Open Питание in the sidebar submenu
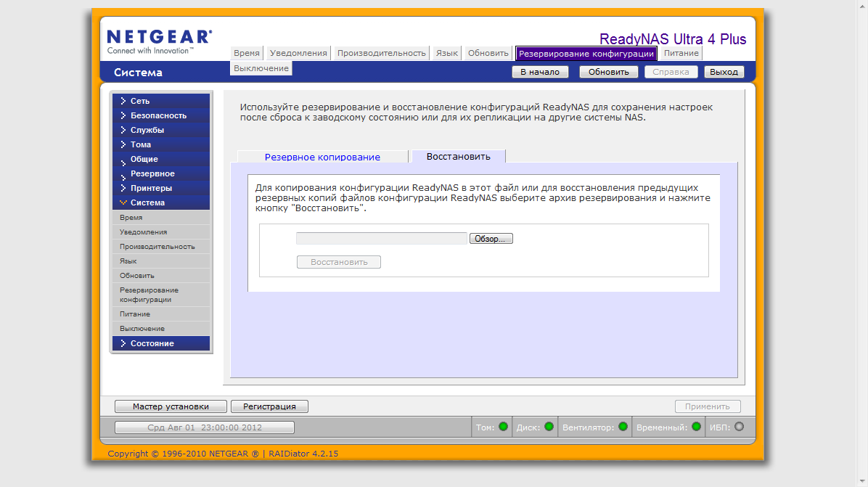The image size is (868, 487). (x=161, y=314)
